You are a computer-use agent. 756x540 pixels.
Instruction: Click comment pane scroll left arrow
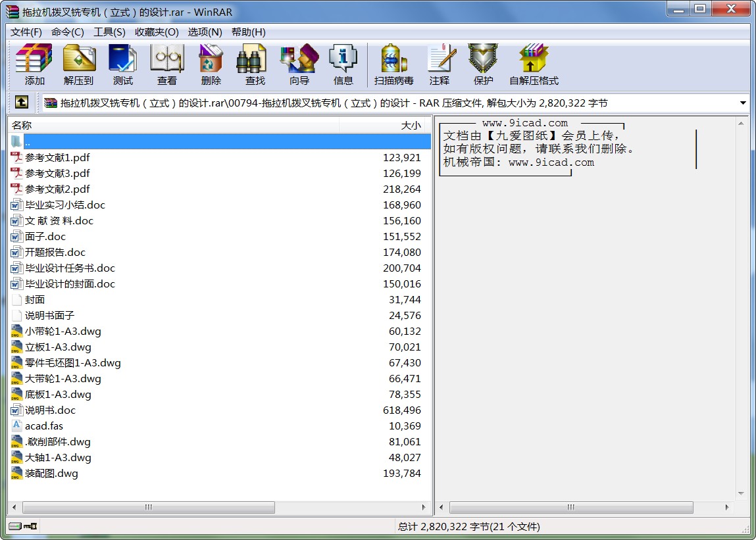(441, 507)
